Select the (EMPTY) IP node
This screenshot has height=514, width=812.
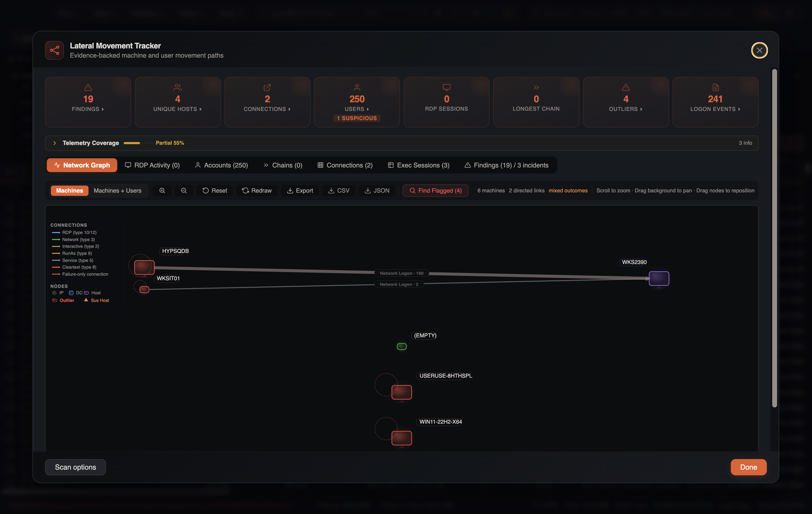[402, 347]
